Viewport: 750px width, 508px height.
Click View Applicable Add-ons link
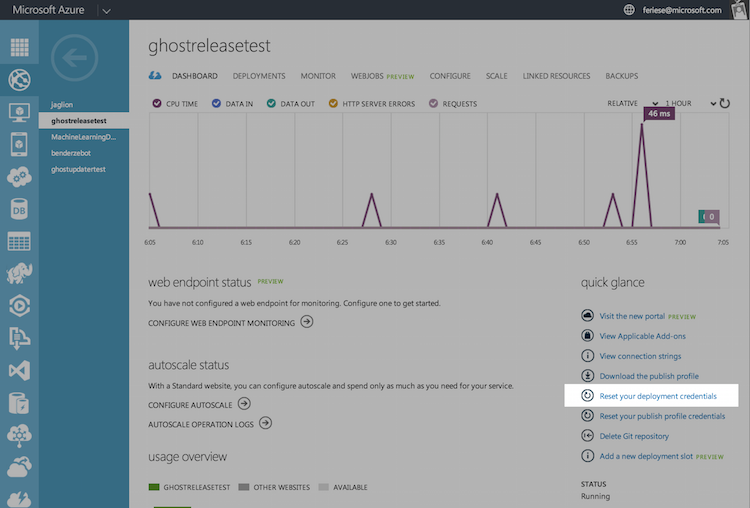pyautogui.click(x=642, y=336)
